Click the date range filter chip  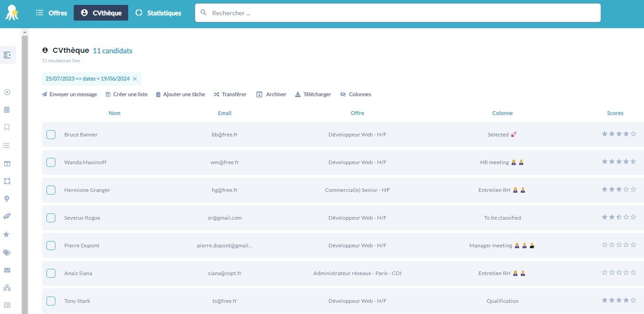pos(92,79)
